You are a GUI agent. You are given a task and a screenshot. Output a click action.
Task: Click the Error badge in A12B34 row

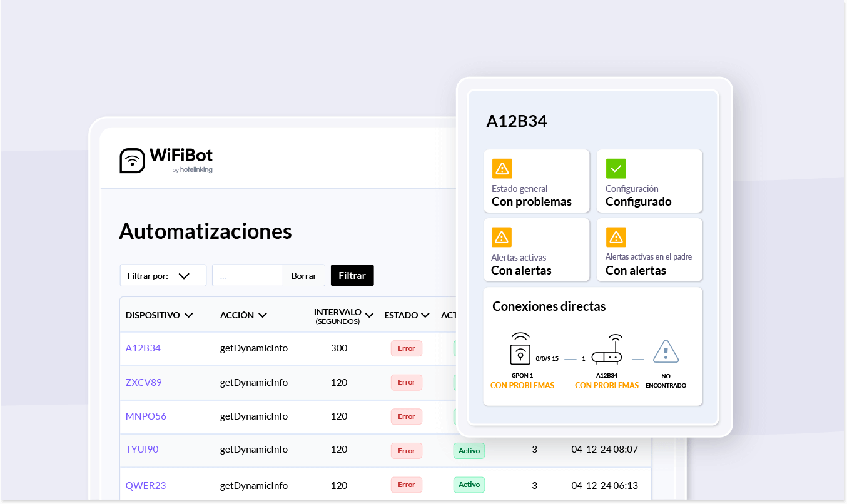click(x=407, y=348)
